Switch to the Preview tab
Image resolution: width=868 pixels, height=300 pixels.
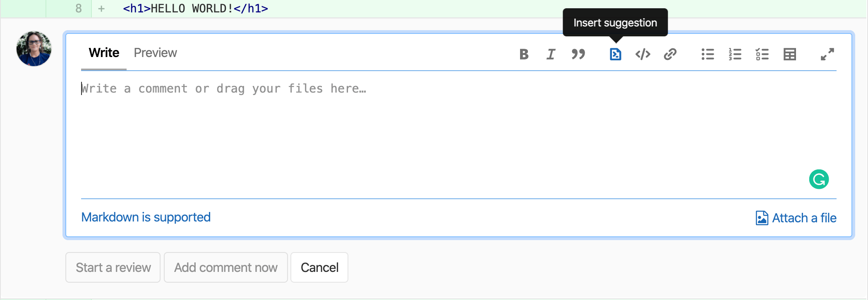pos(155,53)
